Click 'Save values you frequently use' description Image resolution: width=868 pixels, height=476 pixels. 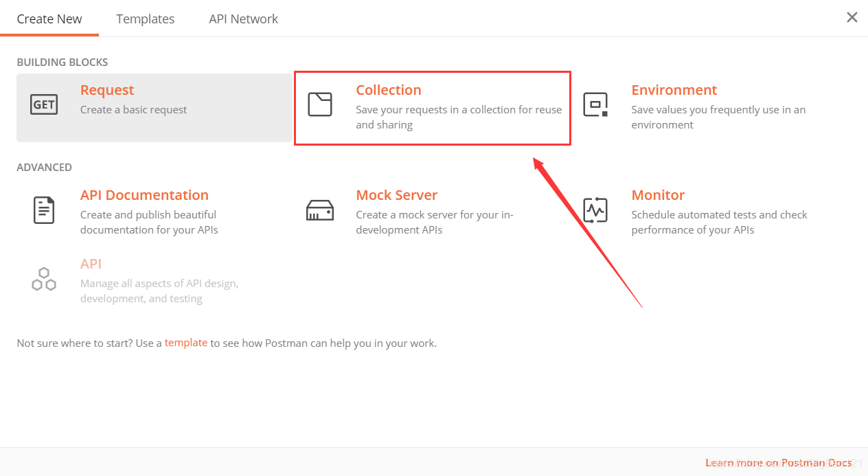718,117
